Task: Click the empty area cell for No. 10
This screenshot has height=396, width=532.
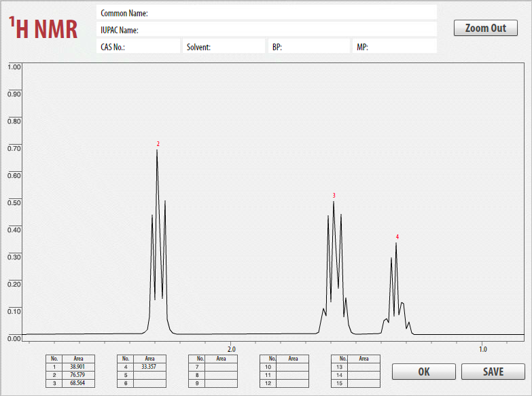Action: click(x=292, y=367)
